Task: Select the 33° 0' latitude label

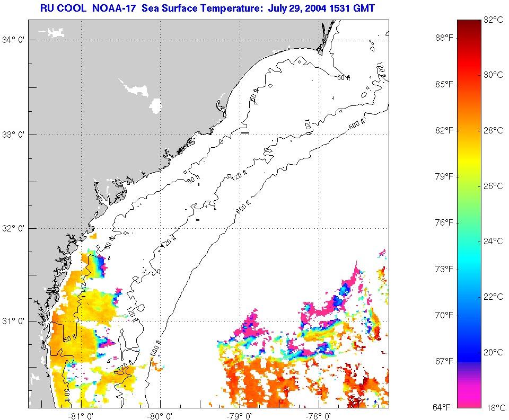Action: pos(13,135)
